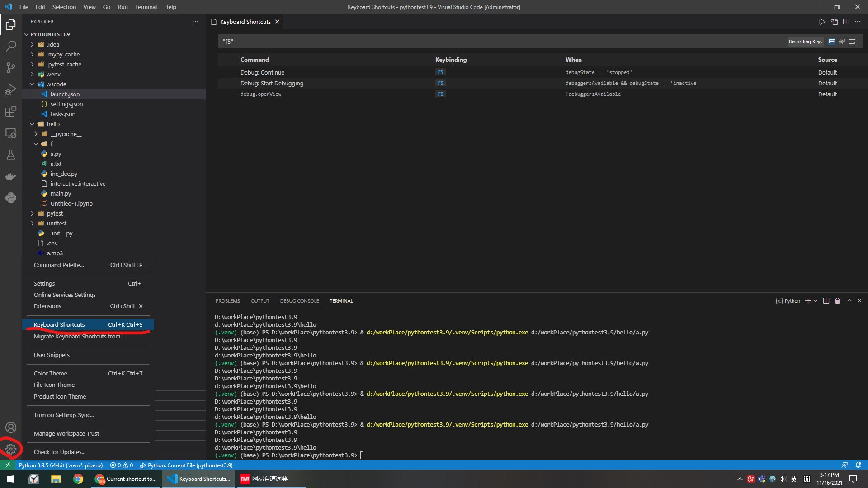The width and height of the screenshot is (868, 488).
Task: Click Python: Current File debug status item
Action: click(x=186, y=465)
